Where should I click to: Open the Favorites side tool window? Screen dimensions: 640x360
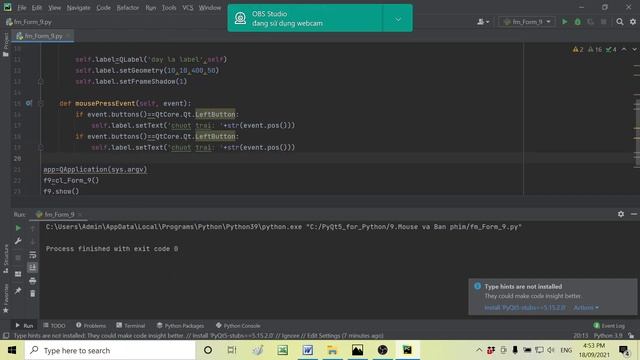coord(6,299)
